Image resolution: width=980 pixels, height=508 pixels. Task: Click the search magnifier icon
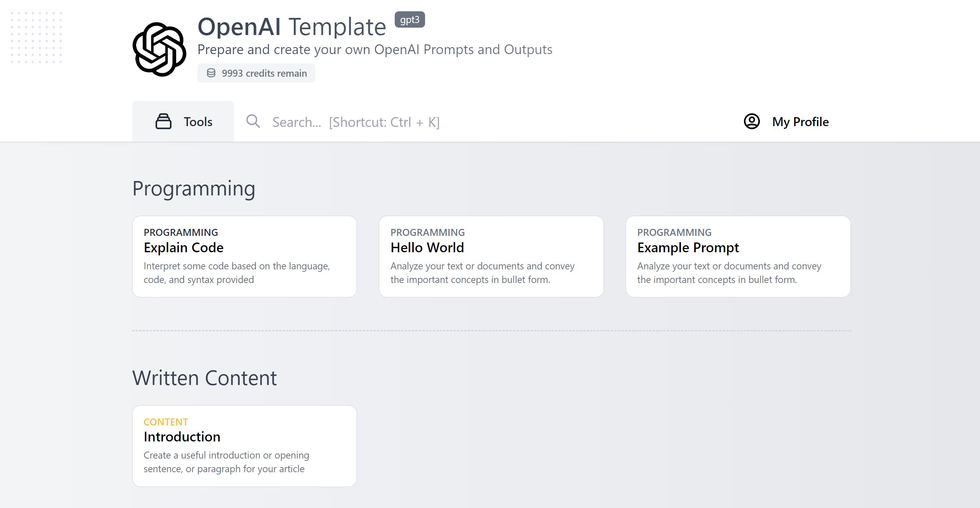point(253,121)
